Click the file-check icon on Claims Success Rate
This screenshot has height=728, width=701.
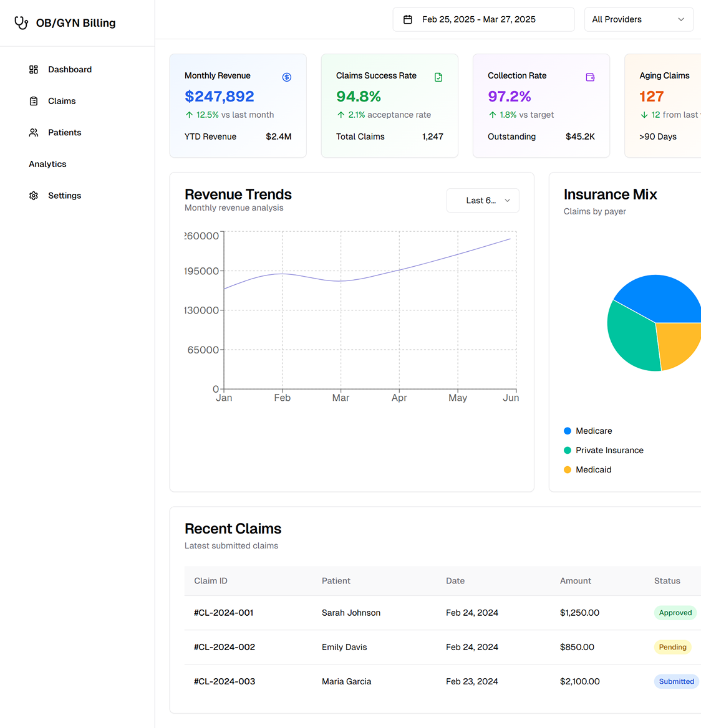coord(438,77)
